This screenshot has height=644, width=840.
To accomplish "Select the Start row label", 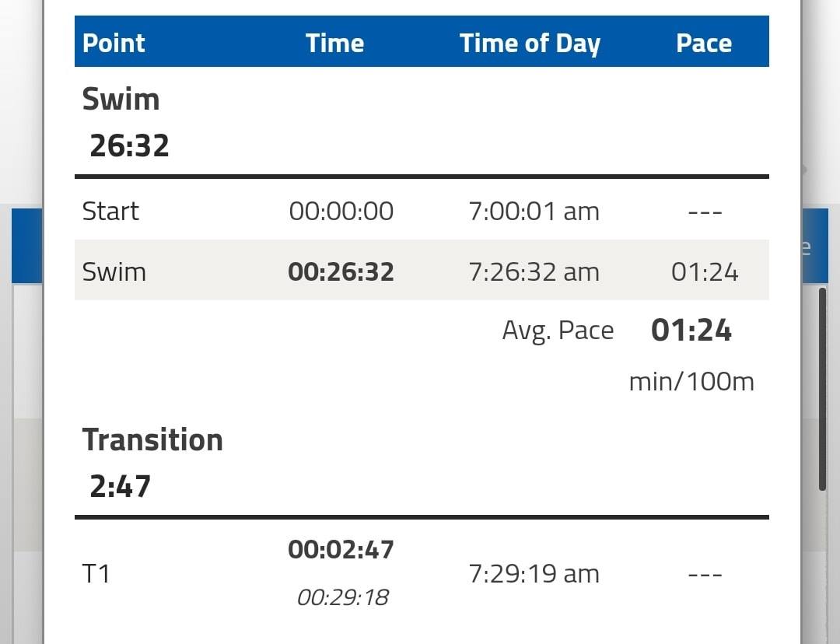I will click(x=110, y=211).
